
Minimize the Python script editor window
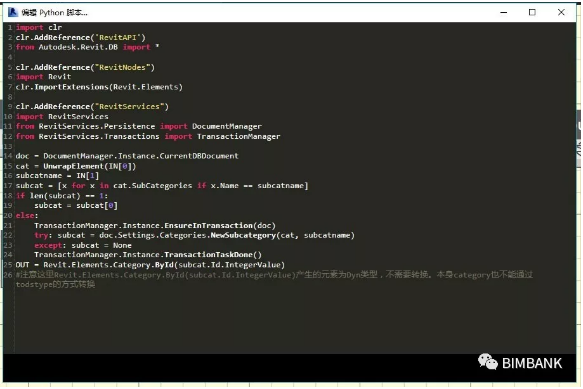(504, 12)
